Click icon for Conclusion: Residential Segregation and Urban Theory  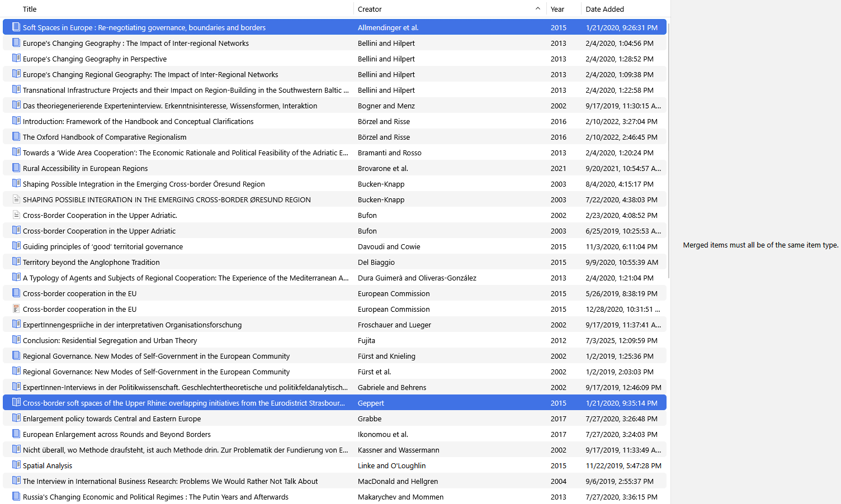tap(16, 340)
